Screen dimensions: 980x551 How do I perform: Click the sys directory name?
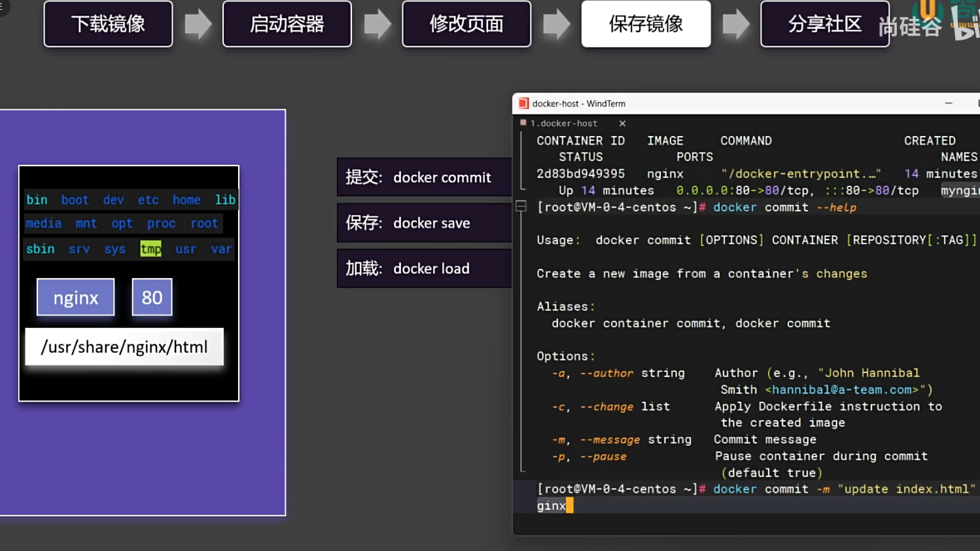(114, 249)
